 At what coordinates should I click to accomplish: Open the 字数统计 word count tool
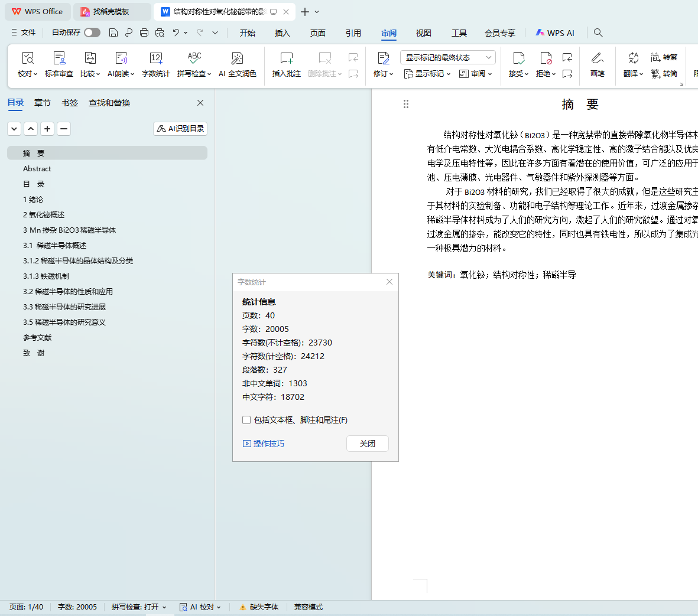click(156, 64)
